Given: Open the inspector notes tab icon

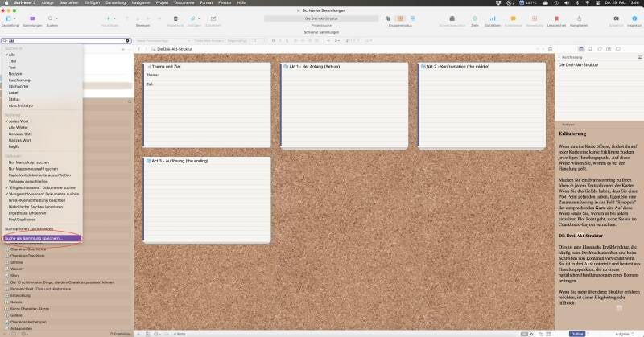Looking at the screenshot, I should [x=581, y=49].
